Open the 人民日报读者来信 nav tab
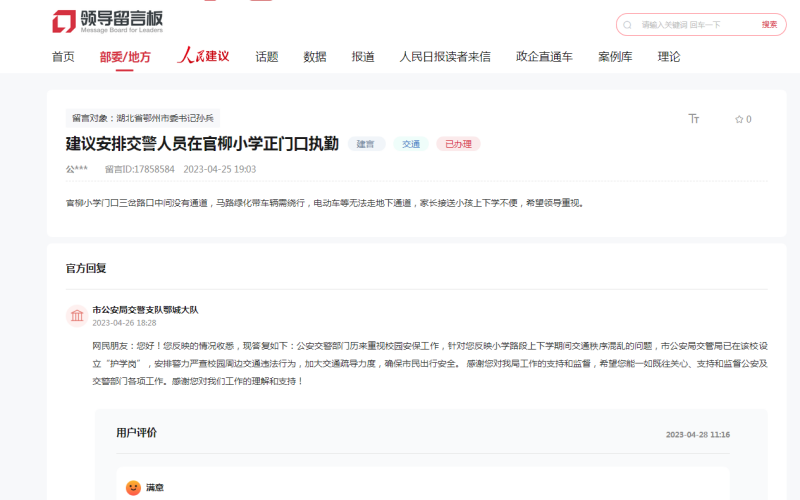800x500 pixels. pos(445,57)
